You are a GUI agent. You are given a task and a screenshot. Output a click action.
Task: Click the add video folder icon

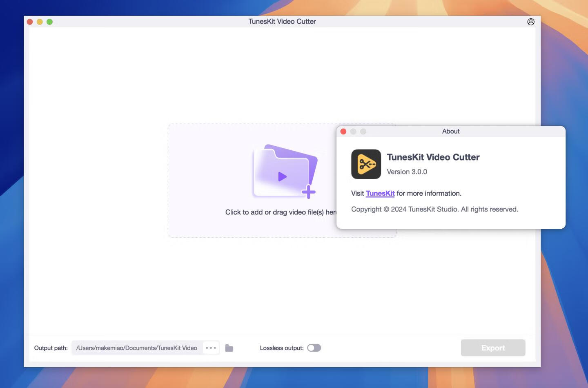coord(285,172)
